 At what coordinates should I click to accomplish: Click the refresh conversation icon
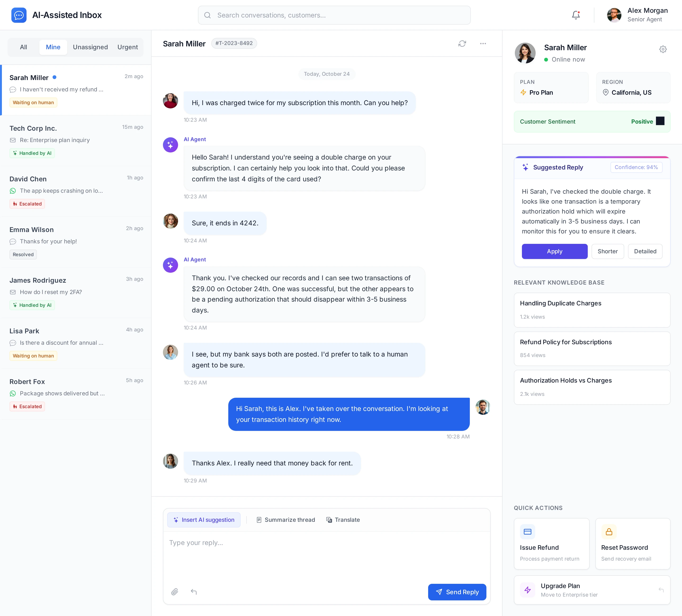(462, 44)
